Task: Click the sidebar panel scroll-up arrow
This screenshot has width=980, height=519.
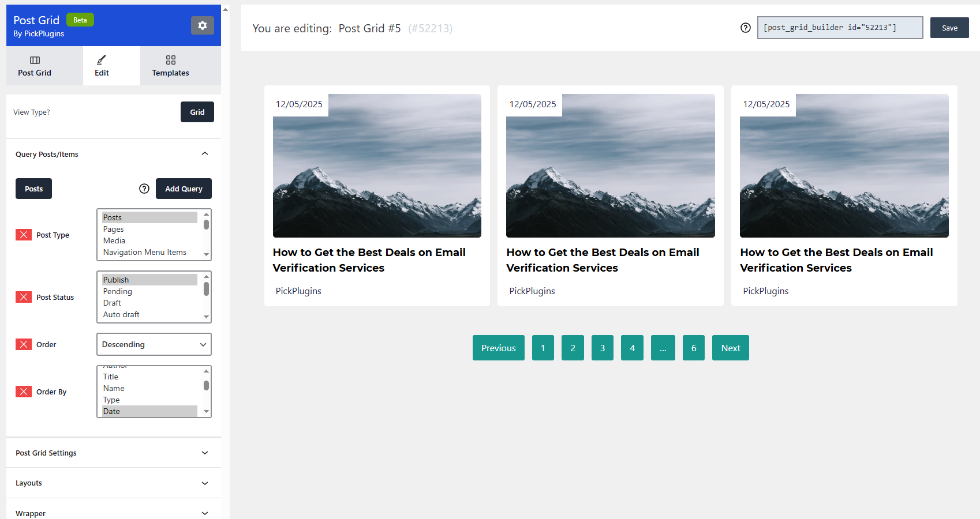Action: click(x=225, y=9)
